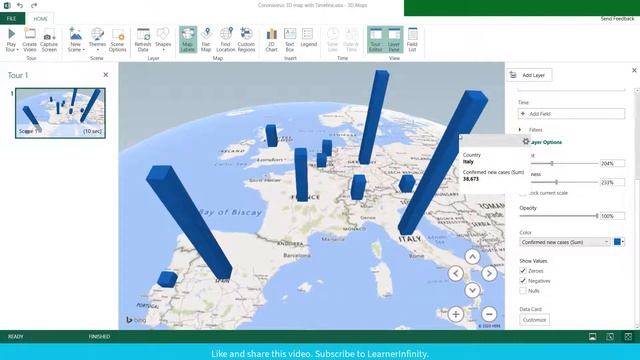This screenshot has width=640, height=360.
Task: Show the Field List
Action: [x=412, y=40]
